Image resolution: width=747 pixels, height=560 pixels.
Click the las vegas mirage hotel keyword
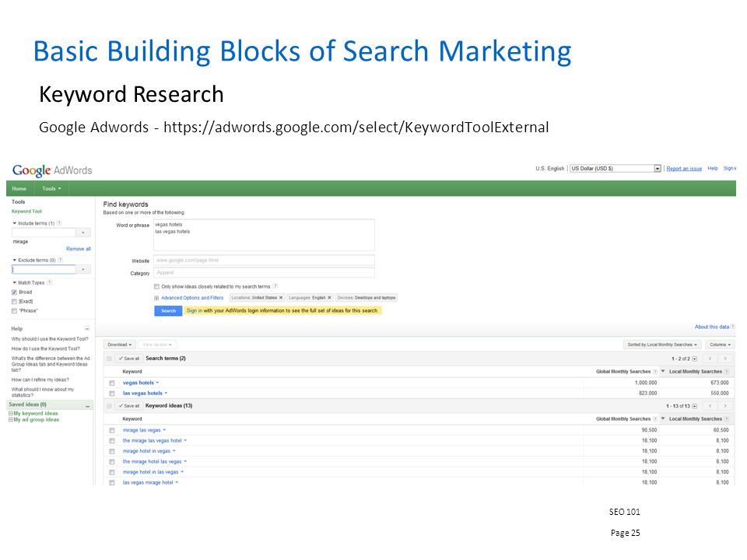(148, 482)
